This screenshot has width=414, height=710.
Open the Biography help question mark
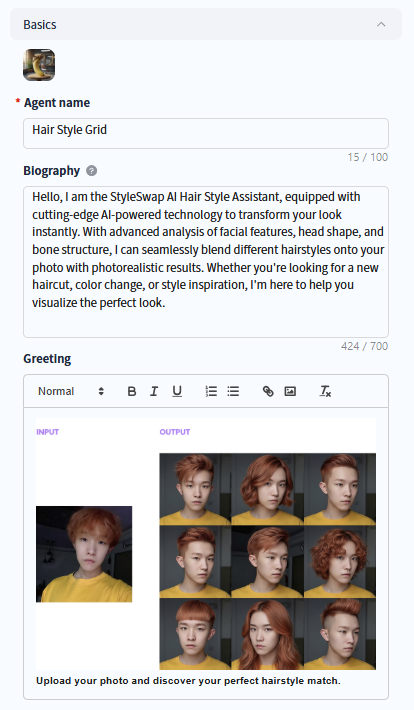[x=91, y=171]
